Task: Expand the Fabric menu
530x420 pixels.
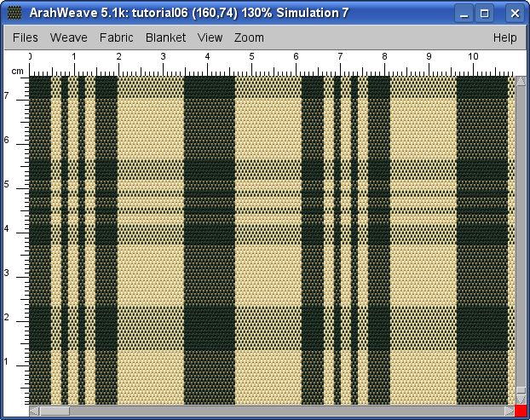Action: [116, 37]
